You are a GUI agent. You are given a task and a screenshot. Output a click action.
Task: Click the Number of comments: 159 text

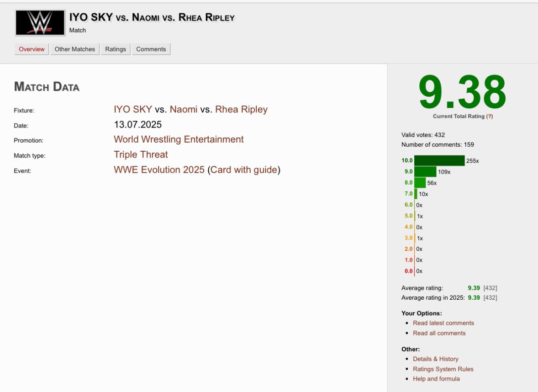[438, 144]
